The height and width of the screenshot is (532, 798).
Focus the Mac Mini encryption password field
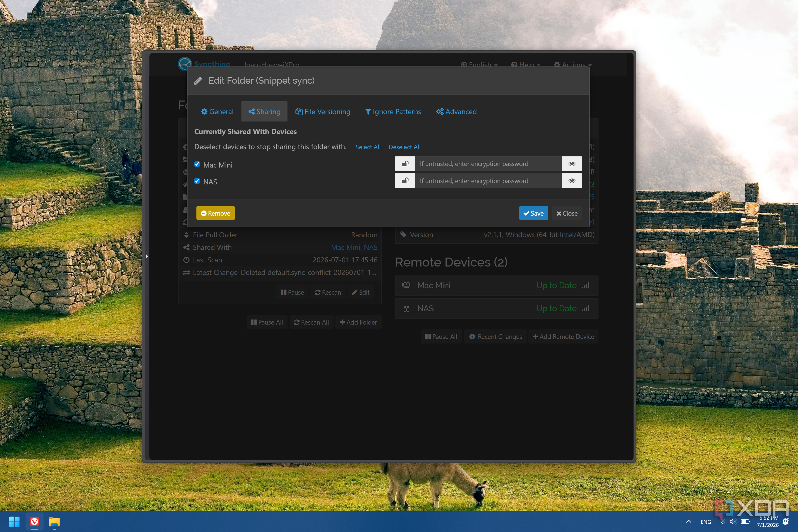(x=488, y=164)
